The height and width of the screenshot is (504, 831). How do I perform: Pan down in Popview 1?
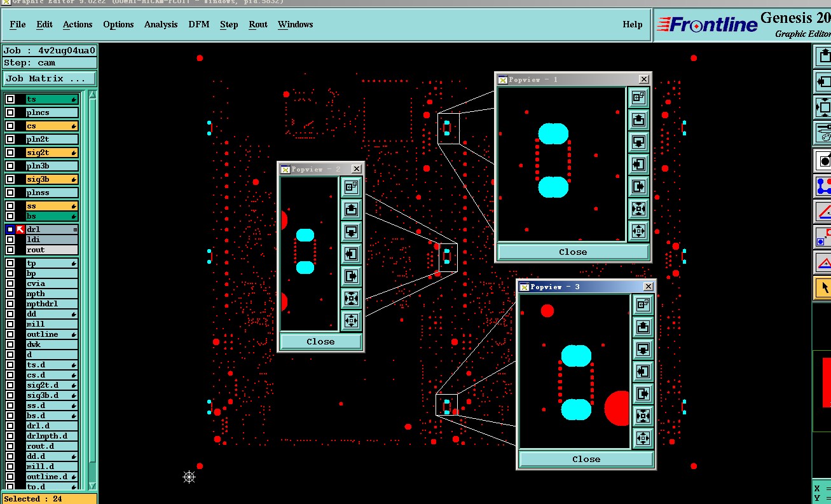pyautogui.click(x=638, y=142)
